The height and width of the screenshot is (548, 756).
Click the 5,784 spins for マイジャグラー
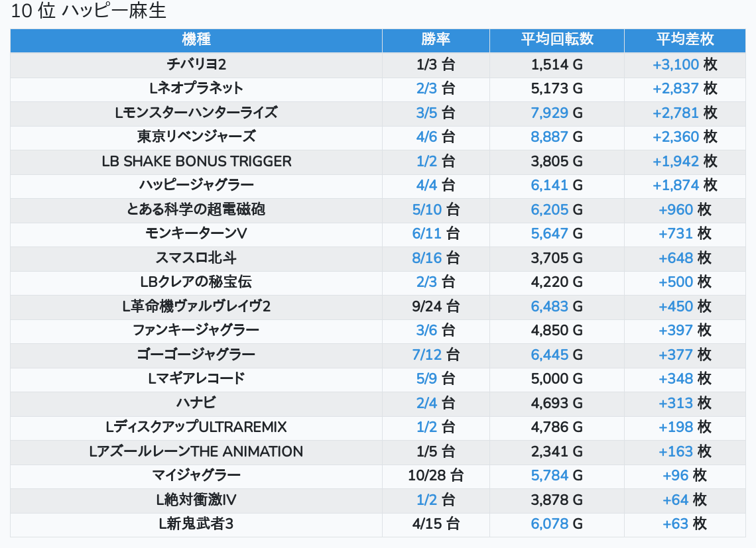pyautogui.click(x=549, y=475)
